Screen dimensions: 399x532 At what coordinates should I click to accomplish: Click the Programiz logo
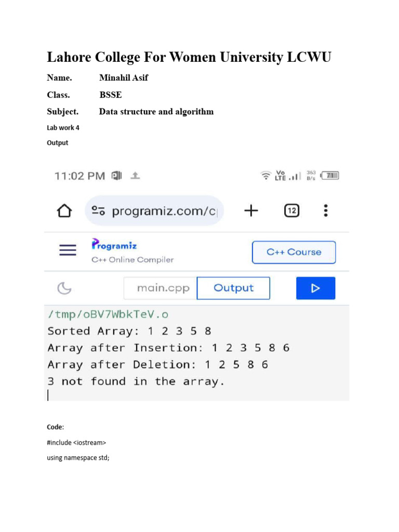click(x=114, y=245)
